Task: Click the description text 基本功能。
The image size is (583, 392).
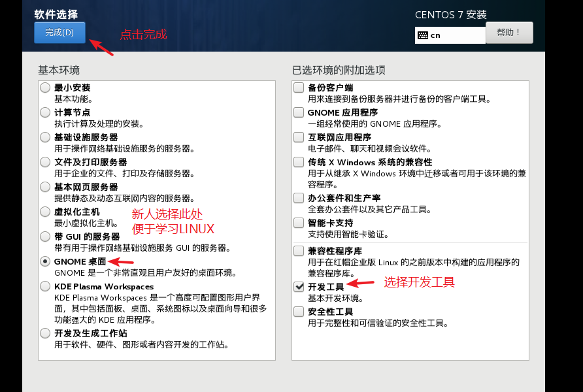Action: point(74,99)
